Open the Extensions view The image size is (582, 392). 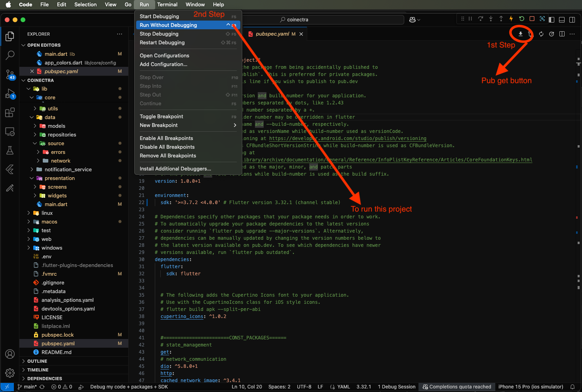point(10,113)
